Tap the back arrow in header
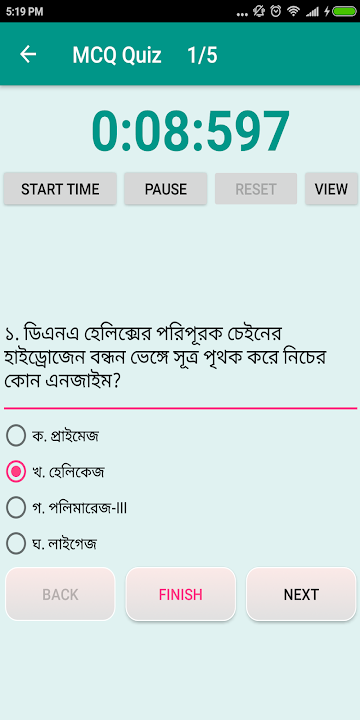360x720 pixels. coord(28,54)
